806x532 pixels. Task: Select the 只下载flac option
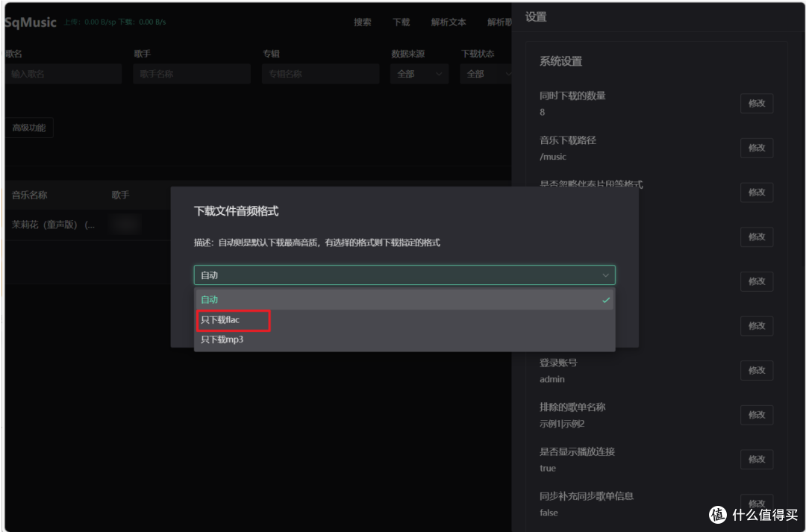coord(404,319)
